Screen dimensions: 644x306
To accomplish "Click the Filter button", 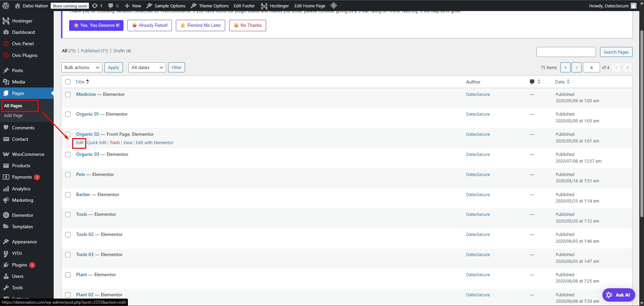I will point(177,67).
